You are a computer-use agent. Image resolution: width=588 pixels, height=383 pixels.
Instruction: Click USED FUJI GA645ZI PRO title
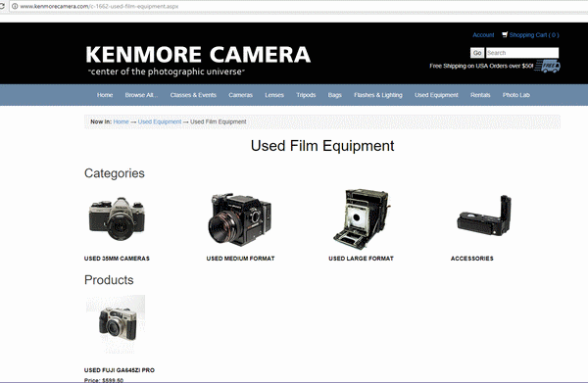point(120,370)
